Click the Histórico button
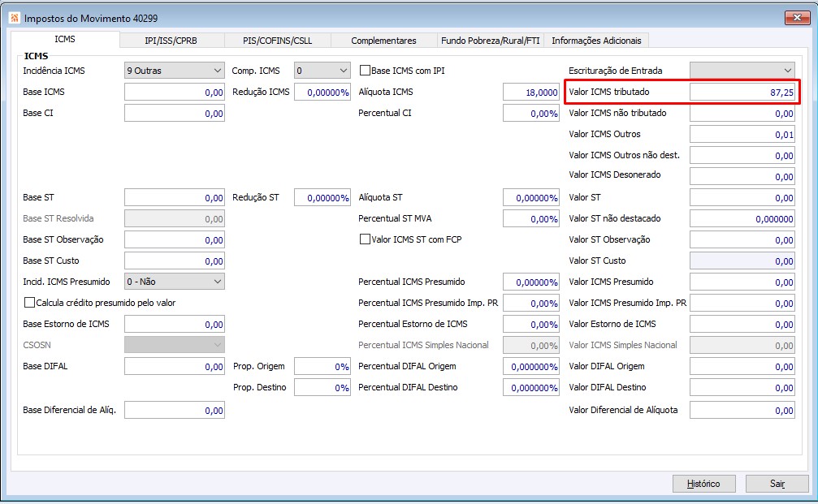The image size is (818, 504). click(x=703, y=484)
